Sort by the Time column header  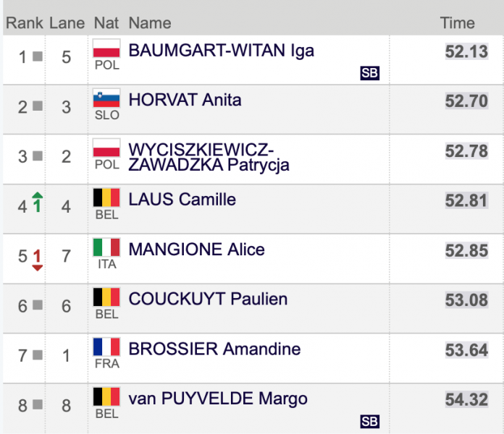(457, 23)
